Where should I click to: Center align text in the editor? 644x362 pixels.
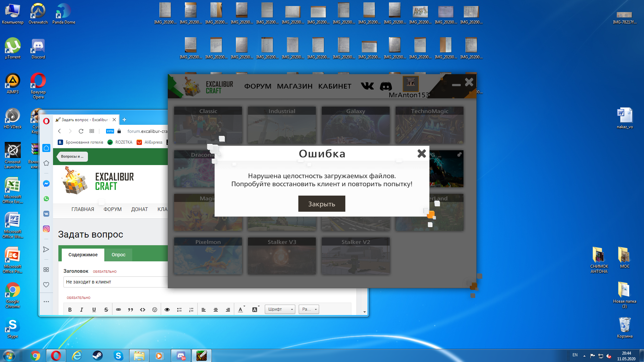[x=216, y=310]
